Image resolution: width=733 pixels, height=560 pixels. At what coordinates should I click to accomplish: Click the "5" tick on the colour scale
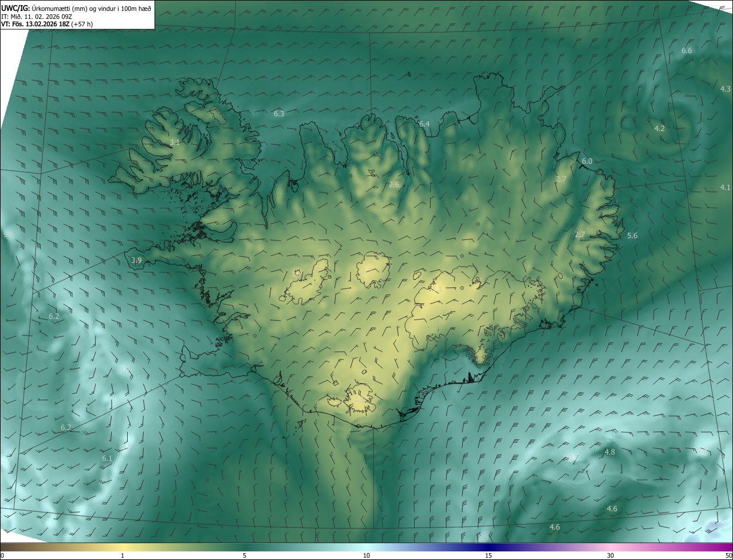click(x=245, y=556)
